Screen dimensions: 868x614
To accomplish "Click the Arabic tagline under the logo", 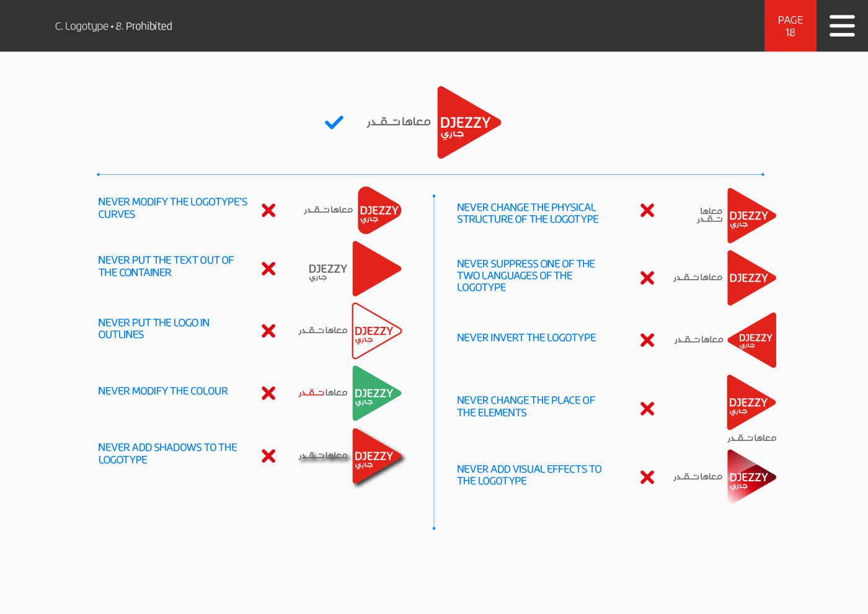I will [x=752, y=438].
